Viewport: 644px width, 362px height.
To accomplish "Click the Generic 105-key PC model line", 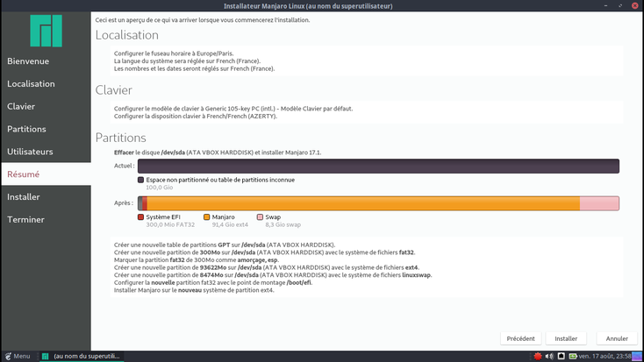I will coord(233,109).
